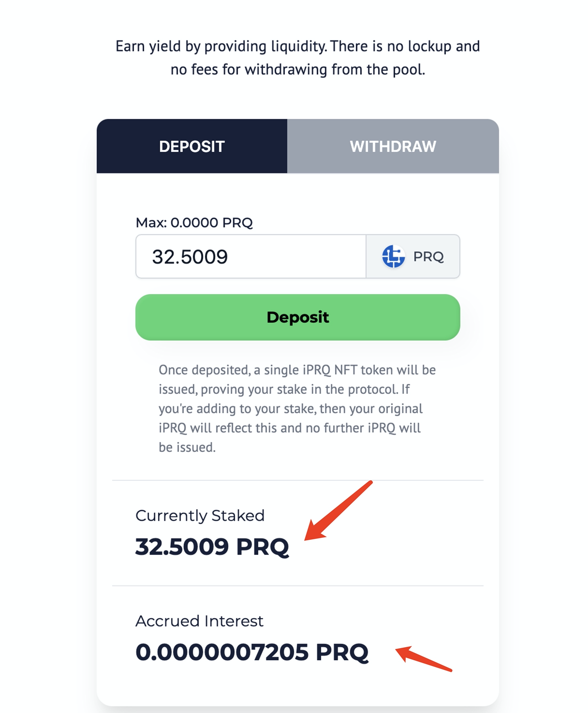The height and width of the screenshot is (713, 588).
Task: Click the "issued, proving your stake" text line
Action: click(x=284, y=389)
